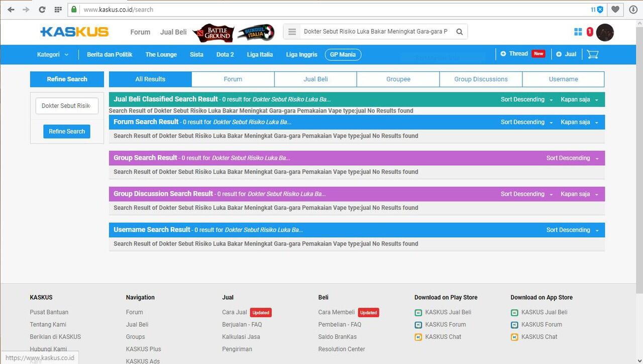The image size is (643, 364).
Task: Click the browser download icon
Action: click(633, 10)
